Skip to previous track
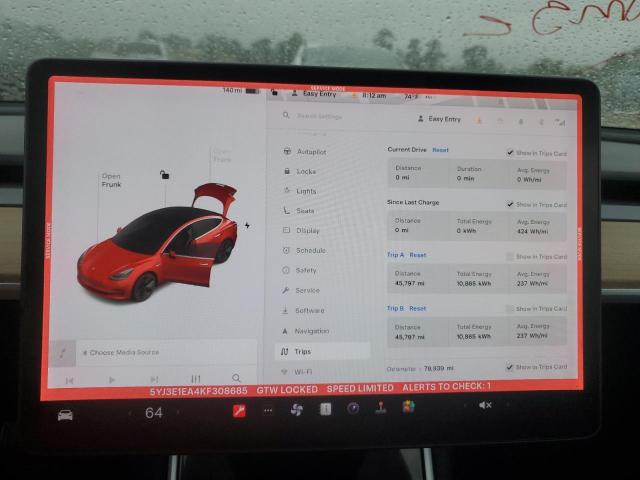This screenshot has height=480, width=640. pyautogui.click(x=69, y=381)
